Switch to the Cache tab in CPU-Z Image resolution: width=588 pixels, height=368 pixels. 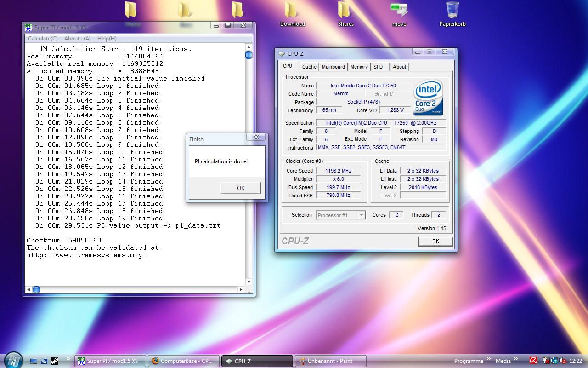(309, 67)
